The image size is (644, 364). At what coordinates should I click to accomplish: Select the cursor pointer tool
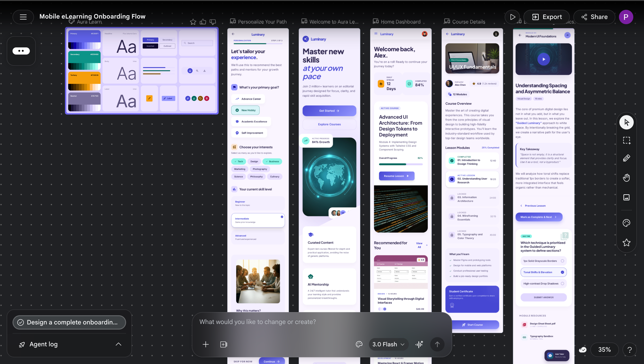click(626, 123)
